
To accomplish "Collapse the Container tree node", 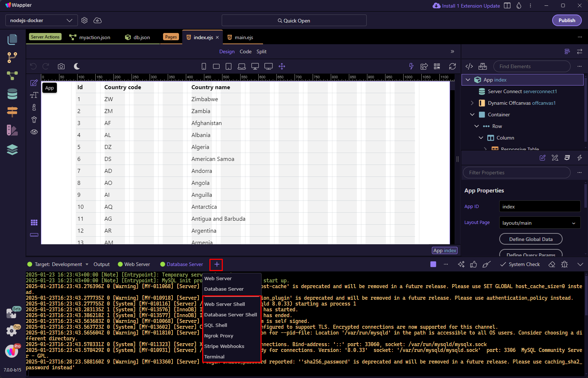I will coord(472,115).
